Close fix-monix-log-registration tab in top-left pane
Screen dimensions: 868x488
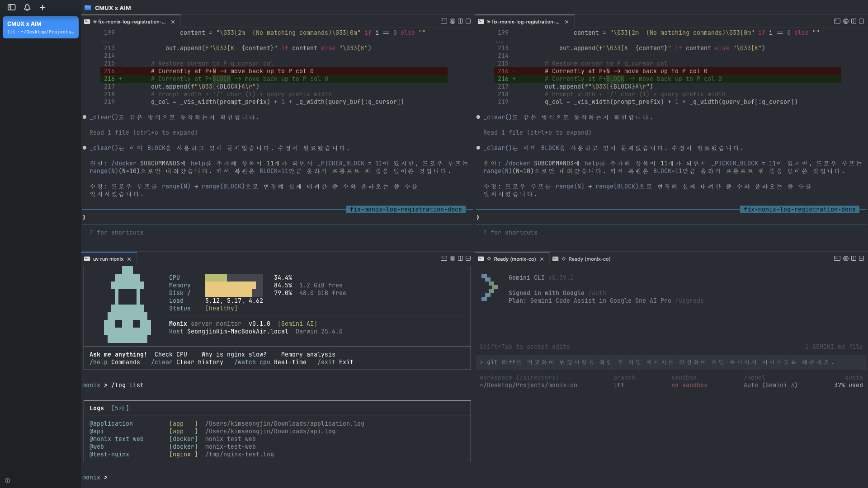click(173, 22)
